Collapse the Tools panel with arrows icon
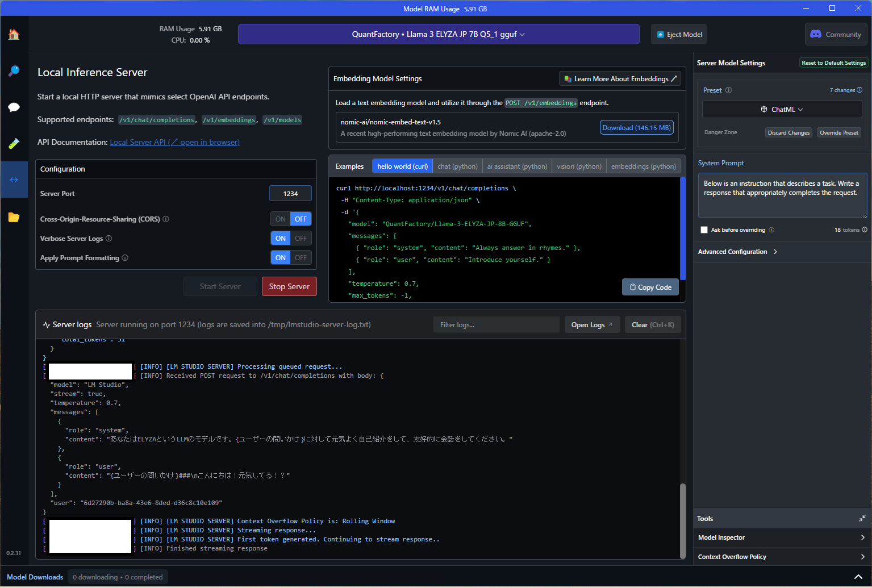This screenshot has width=872, height=588. pyautogui.click(x=862, y=518)
